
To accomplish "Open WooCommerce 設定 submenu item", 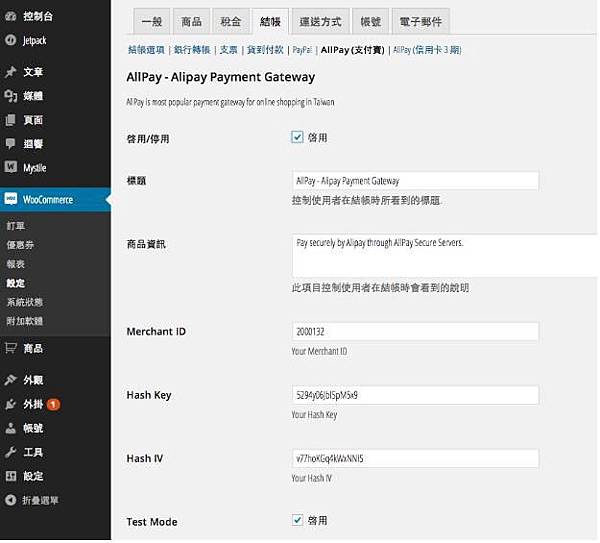I will (16, 283).
